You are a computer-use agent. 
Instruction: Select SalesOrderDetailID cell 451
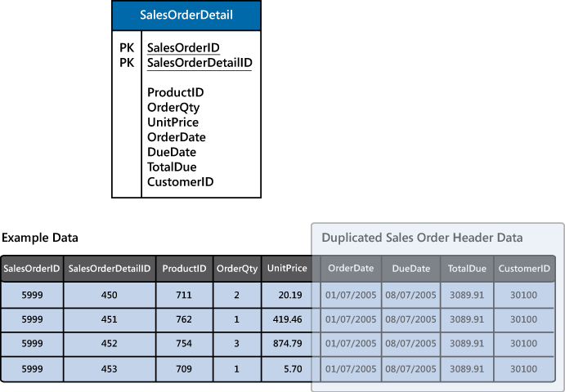(110, 319)
